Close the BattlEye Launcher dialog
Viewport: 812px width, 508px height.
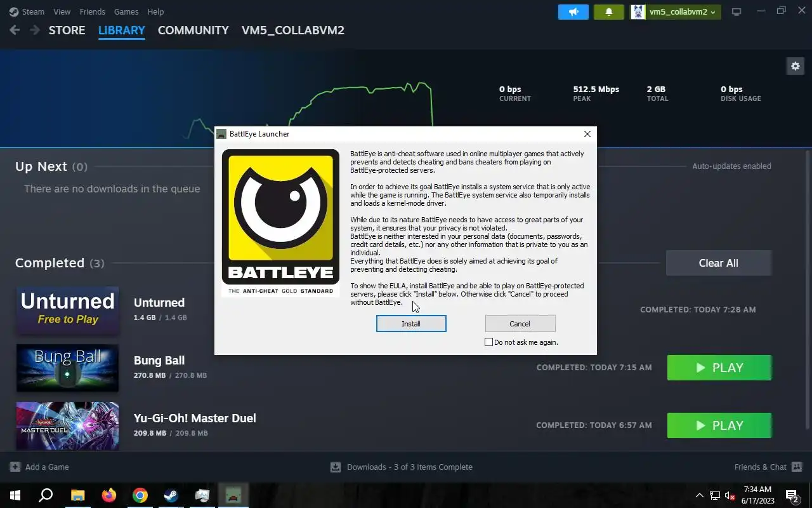[x=587, y=134]
